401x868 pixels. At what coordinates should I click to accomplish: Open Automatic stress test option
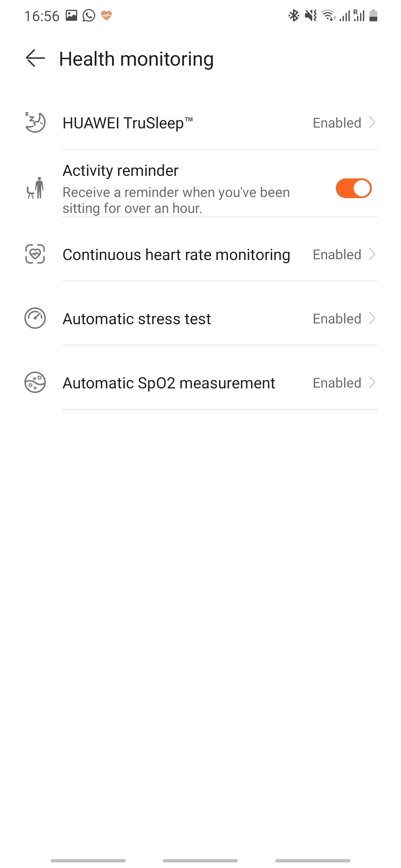137,319
